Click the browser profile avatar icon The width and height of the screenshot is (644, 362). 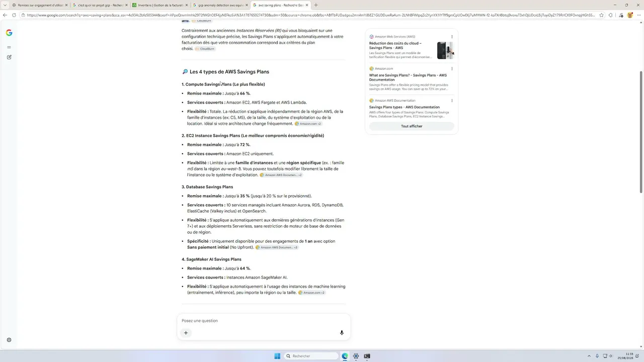point(629,15)
